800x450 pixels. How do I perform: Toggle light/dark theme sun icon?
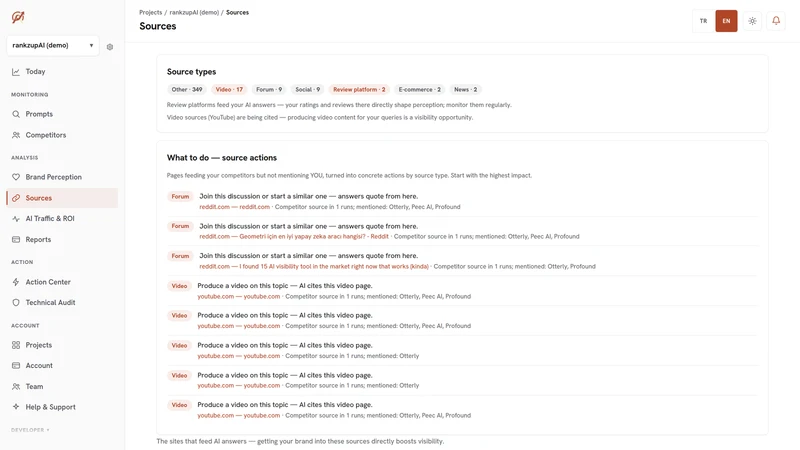(752, 21)
